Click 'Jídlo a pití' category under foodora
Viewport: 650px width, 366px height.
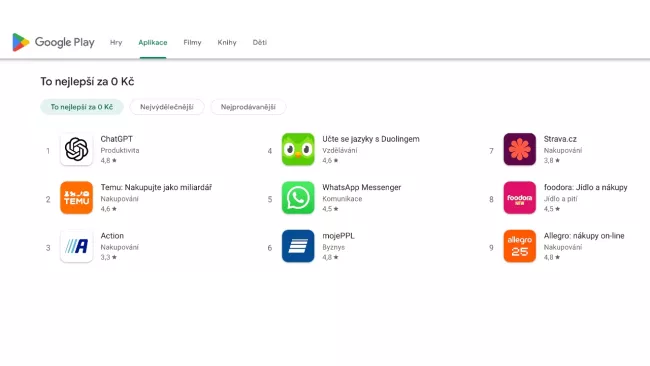pos(560,199)
